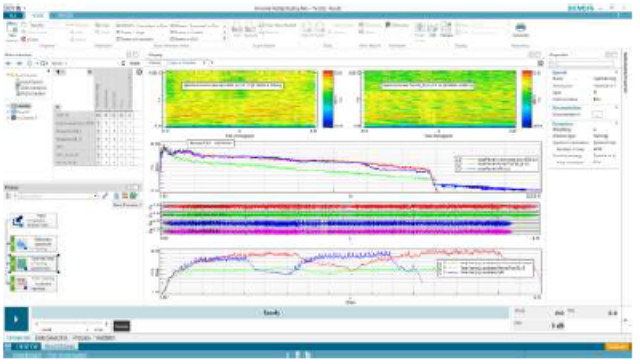Click the red icon in ribbon's left group
640x364 pixels.
24,39
